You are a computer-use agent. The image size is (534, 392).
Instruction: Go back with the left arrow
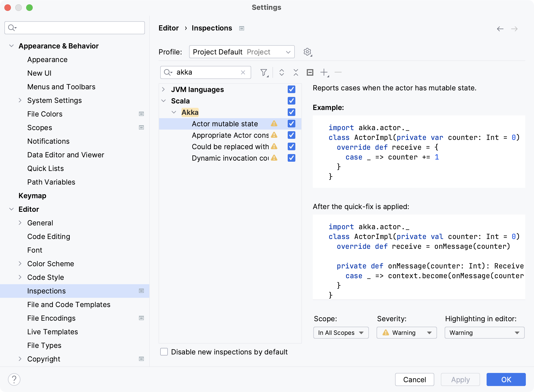[500, 29]
